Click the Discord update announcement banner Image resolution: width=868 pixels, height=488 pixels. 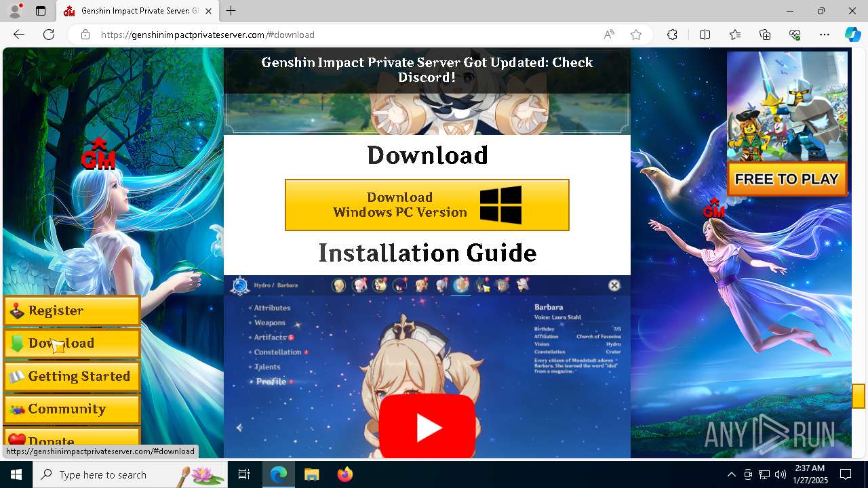[427, 70]
